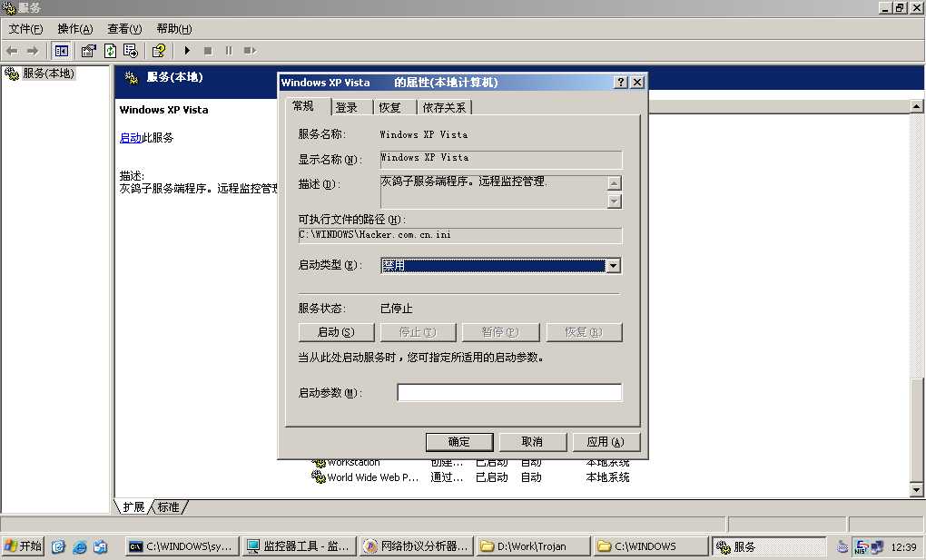Click the Forward arrow in Services toolbar
The height and width of the screenshot is (560, 926).
tap(33, 51)
